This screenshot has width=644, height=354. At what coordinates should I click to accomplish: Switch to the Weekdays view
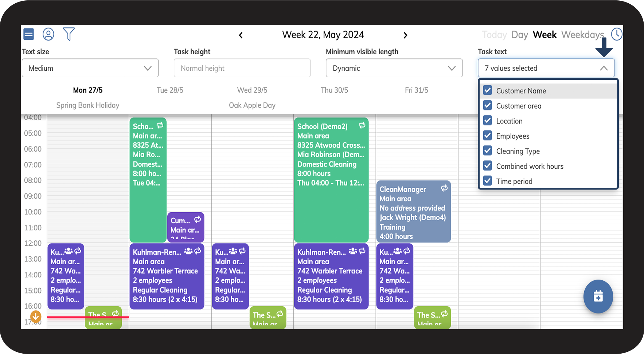coord(582,35)
